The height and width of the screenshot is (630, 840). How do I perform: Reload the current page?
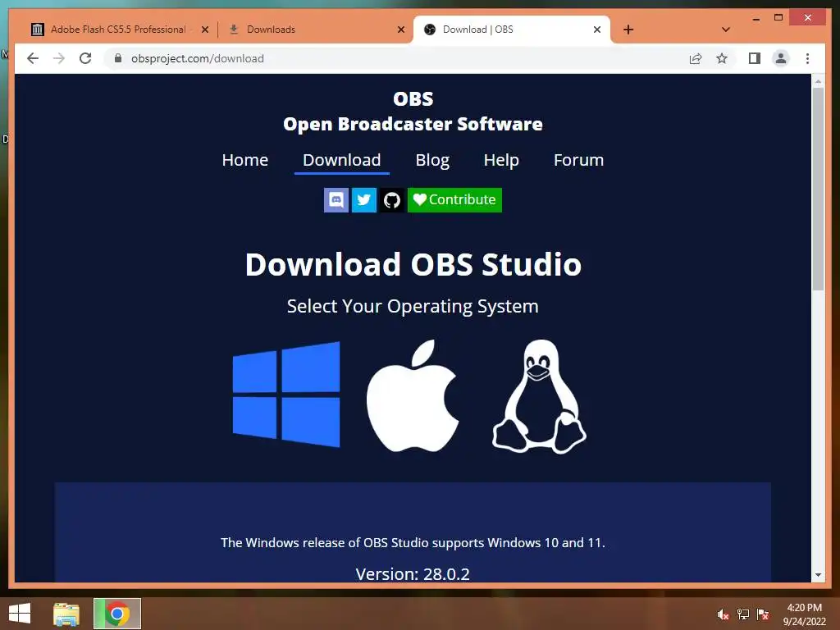(85, 58)
